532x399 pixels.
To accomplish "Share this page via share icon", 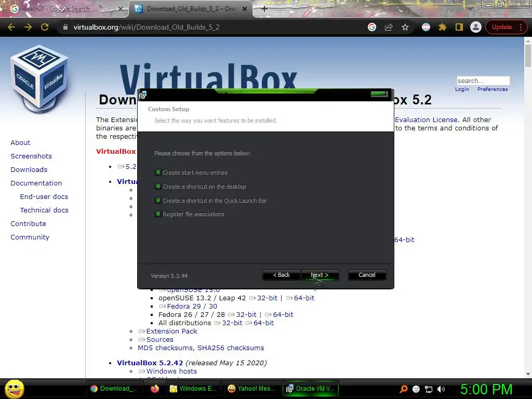I will [x=389, y=27].
